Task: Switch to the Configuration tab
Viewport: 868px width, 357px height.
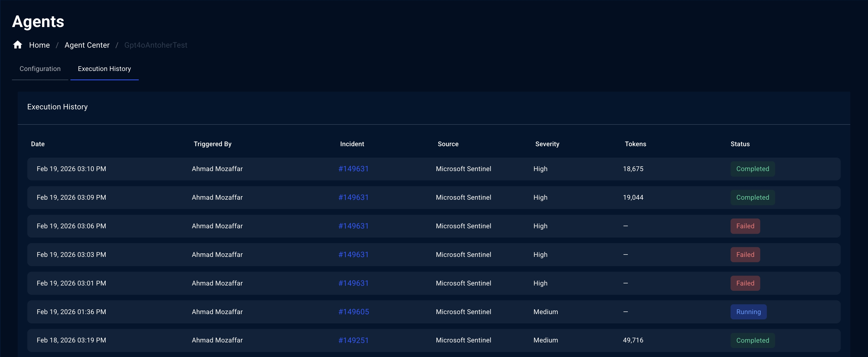Action: tap(40, 69)
